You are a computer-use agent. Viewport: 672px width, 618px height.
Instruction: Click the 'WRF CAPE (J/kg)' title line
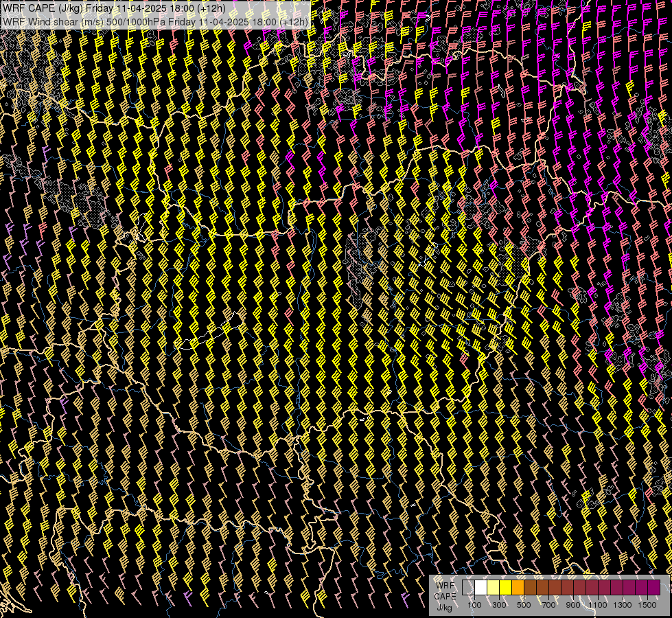coord(113,8)
